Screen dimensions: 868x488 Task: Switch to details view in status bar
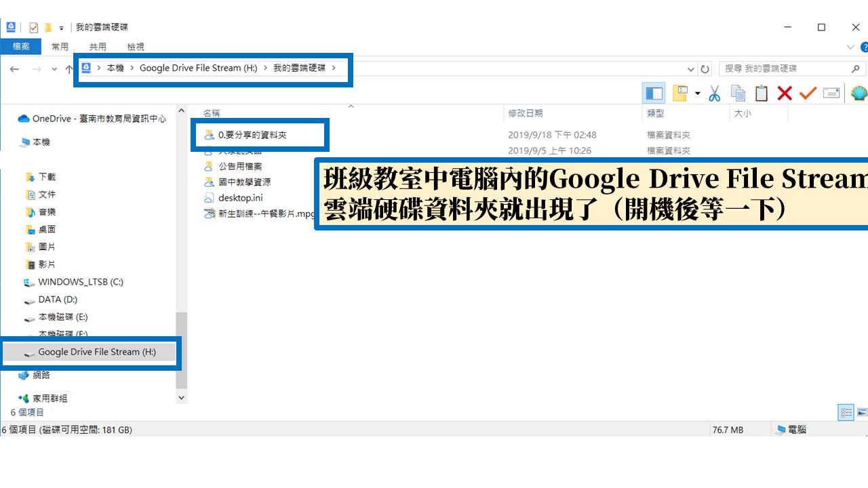pos(846,411)
